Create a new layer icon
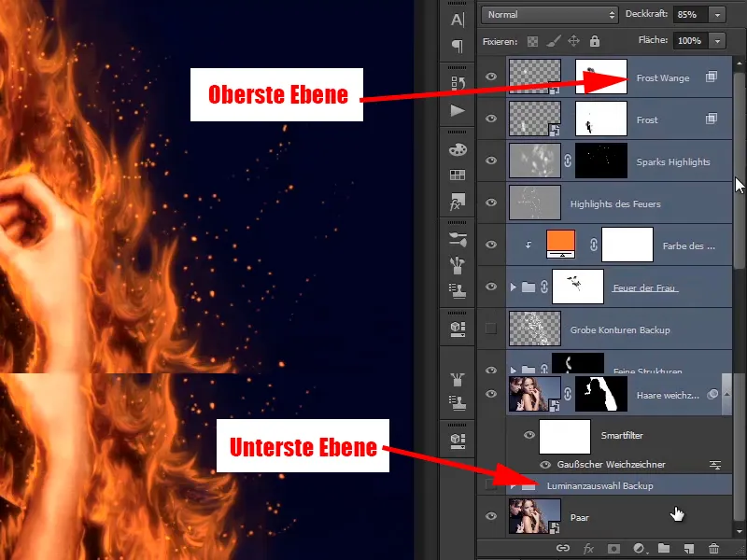This screenshot has height=560, width=747. [x=689, y=549]
